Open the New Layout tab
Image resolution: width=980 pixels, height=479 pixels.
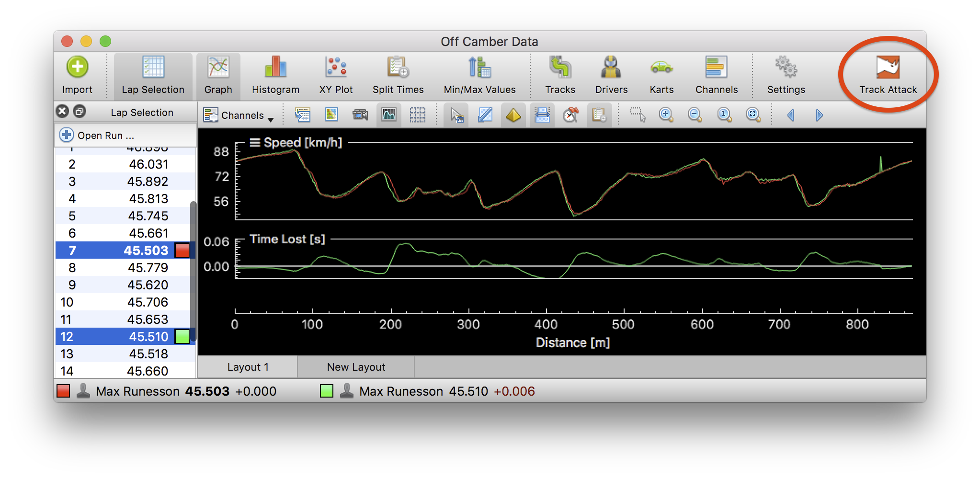(x=356, y=367)
